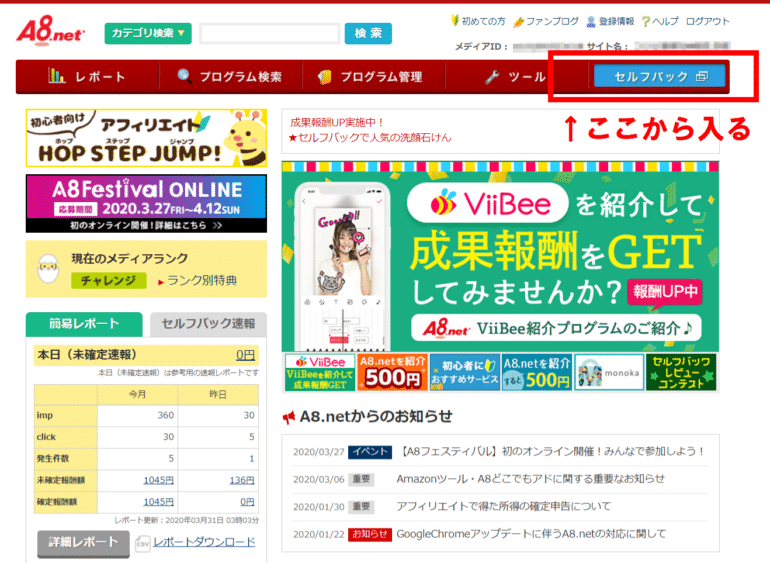Screen dimensions: 770x563
Task: Click the チャレンジ rank badge
Action: click(x=109, y=281)
